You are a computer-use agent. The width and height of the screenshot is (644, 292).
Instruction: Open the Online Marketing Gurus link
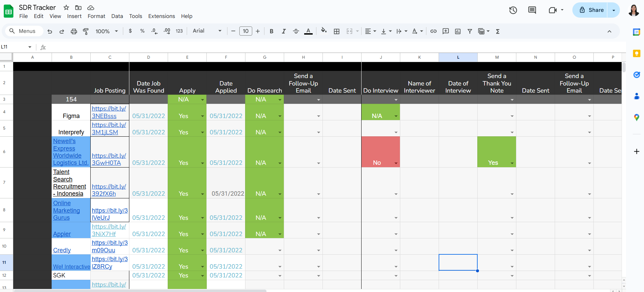67,210
